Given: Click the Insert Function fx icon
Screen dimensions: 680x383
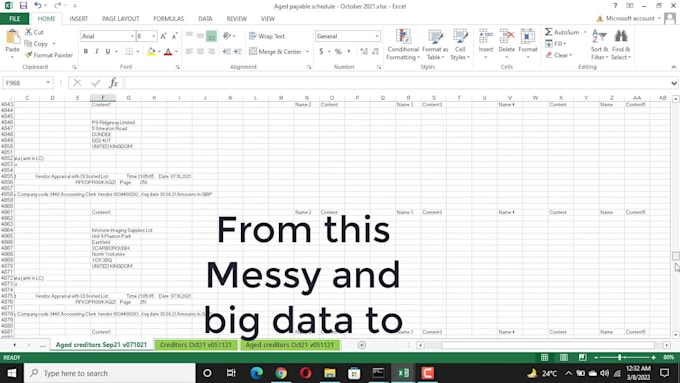Looking at the screenshot, I should [x=114, y=83].
